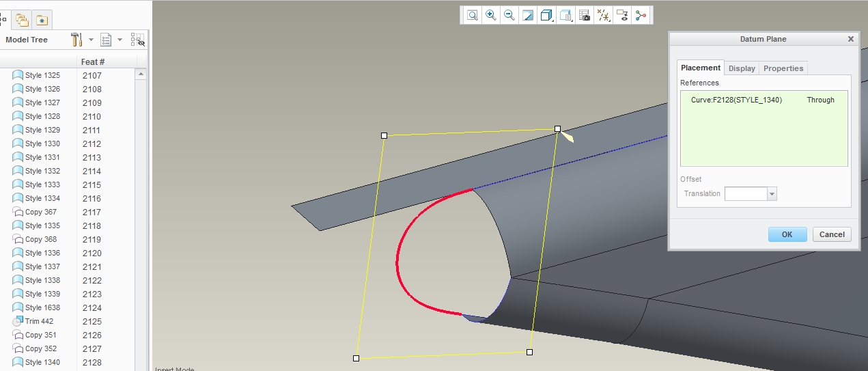Select Style 1328 in the model tree

click(42, 116)
